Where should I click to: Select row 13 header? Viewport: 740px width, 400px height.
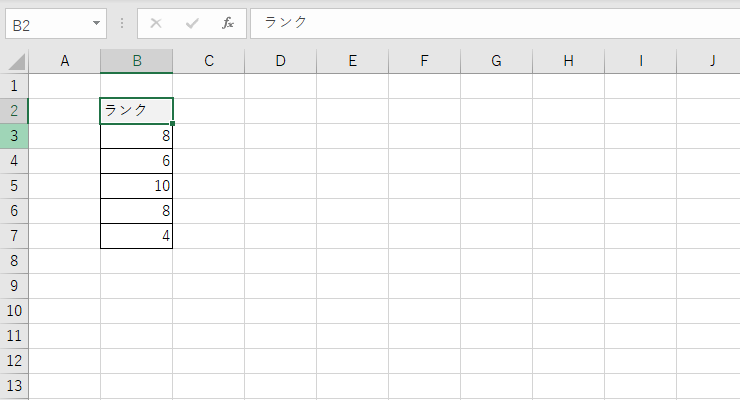pos(14,386)
